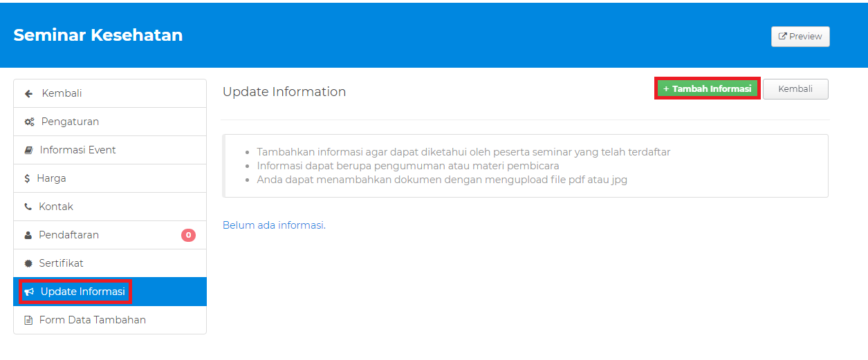Open the Pengaturan menu label
The width and height of the screenshot is (868, 360).
[70, 122]
